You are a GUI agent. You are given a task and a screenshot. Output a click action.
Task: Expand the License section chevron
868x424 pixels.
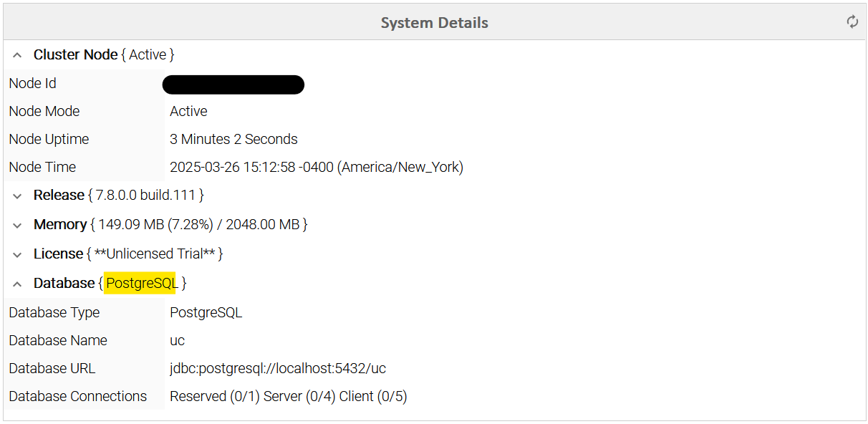pyautogui.click(x=18, y=254)
